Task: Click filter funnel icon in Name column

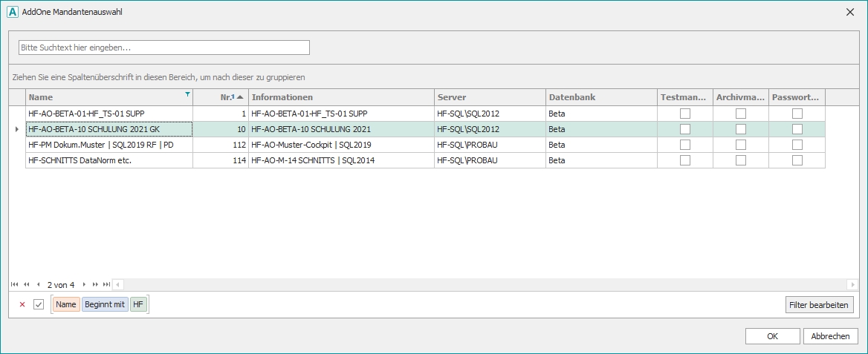Action: [x=187, y=94]
